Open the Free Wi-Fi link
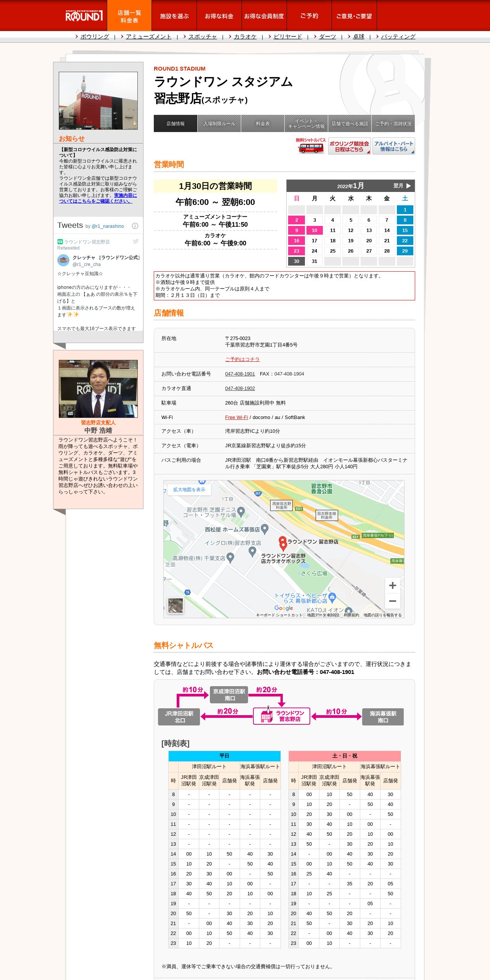 [237, 417]
